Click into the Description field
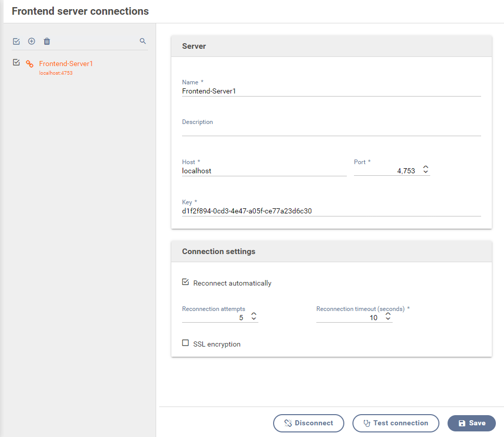Viewport: 504px width, 437px height. (331, 131)
